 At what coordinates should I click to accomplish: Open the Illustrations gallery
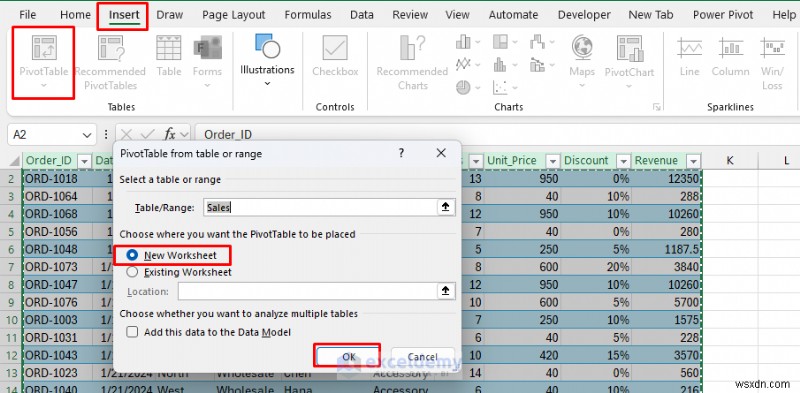pos(267,60)
